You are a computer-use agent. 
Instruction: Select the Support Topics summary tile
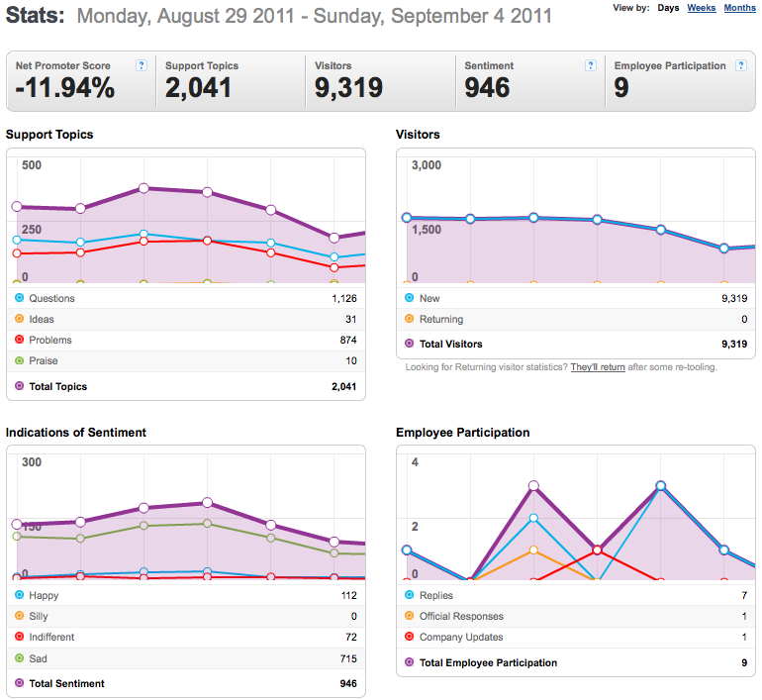231,81
